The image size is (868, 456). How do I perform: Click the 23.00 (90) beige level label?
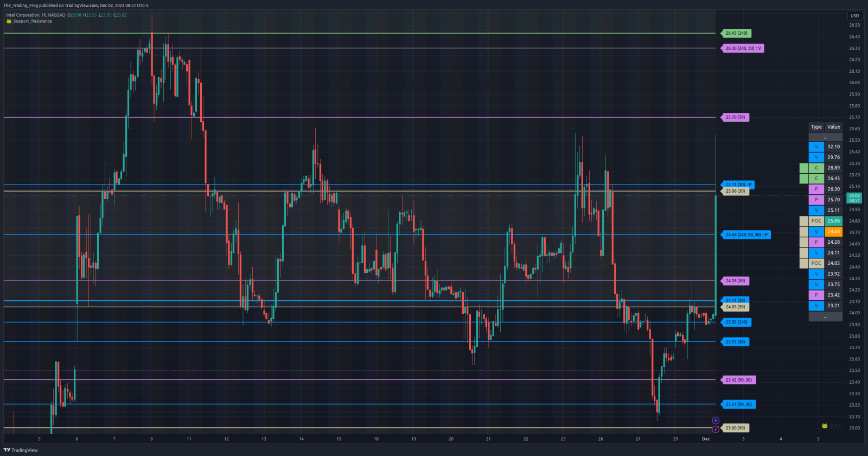tap(735, 428)
